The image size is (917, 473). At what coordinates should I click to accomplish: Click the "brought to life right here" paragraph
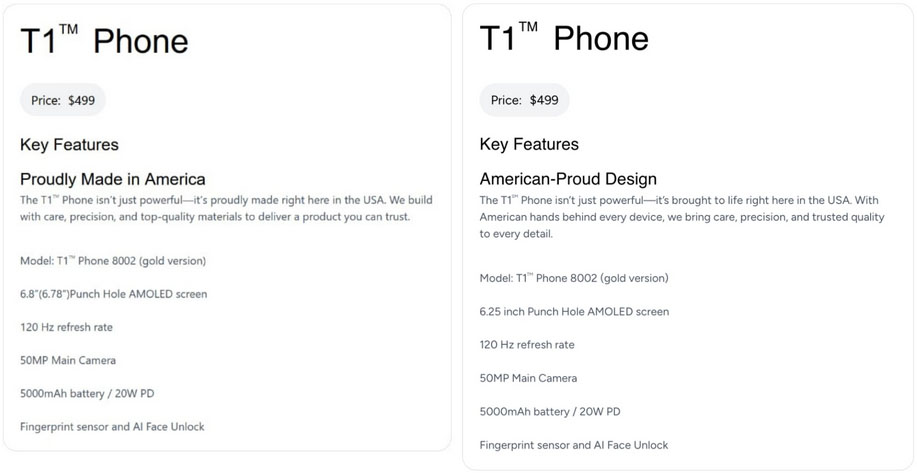click(x=680, y=217)
